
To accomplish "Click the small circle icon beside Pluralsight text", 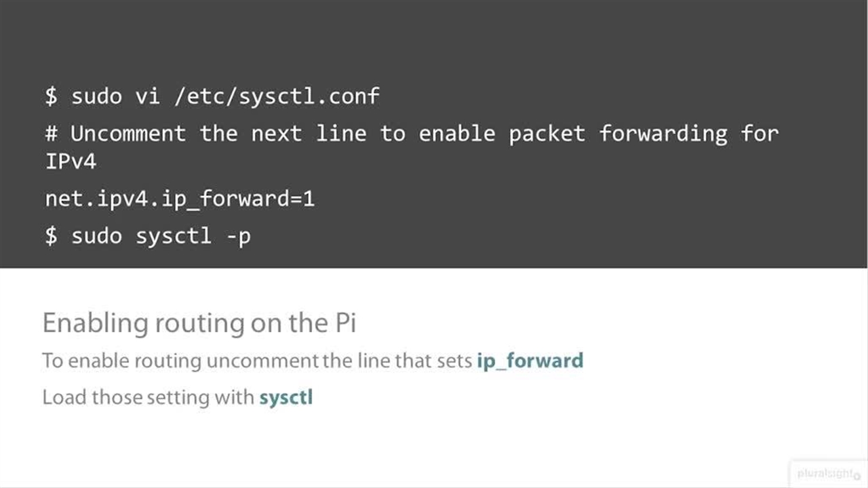I will point(857,476).
